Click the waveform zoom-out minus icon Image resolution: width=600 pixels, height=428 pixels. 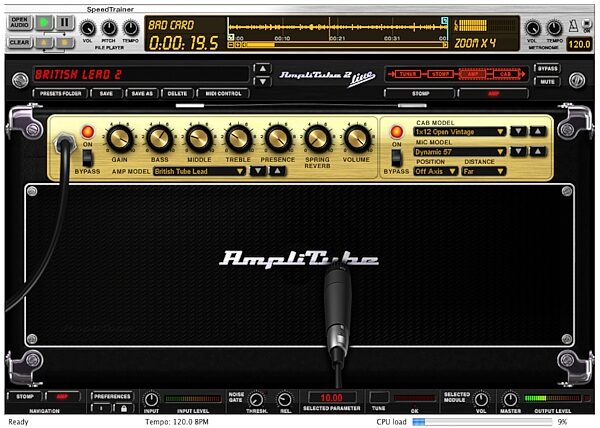point(231,45)
